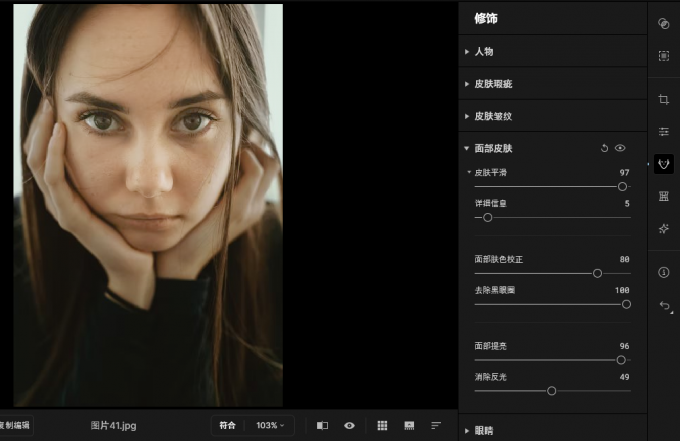
Task: Open the 103% zoom dropdown
Action: point(270,425)
